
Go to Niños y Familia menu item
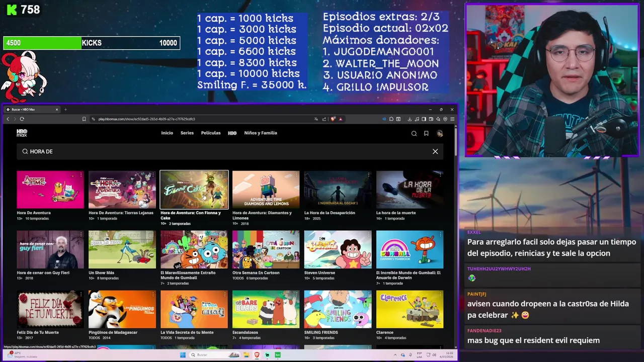pyautogui.click(x=261, y=133)
